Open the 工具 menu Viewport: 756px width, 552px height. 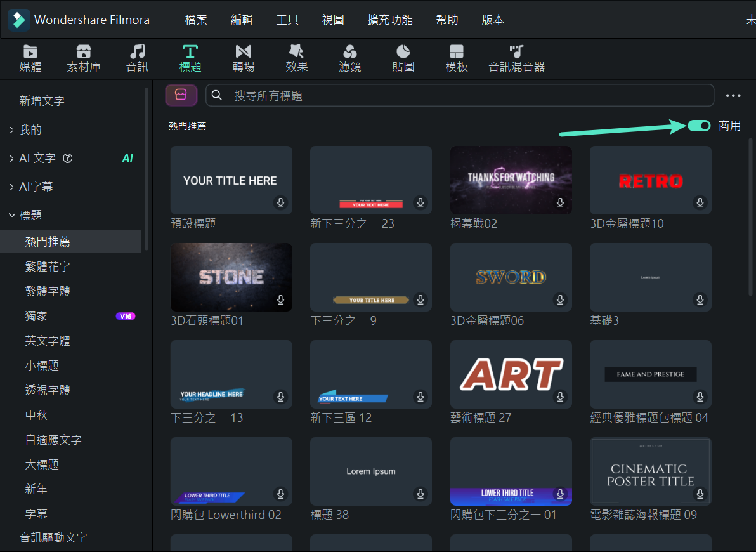point(287,20)
